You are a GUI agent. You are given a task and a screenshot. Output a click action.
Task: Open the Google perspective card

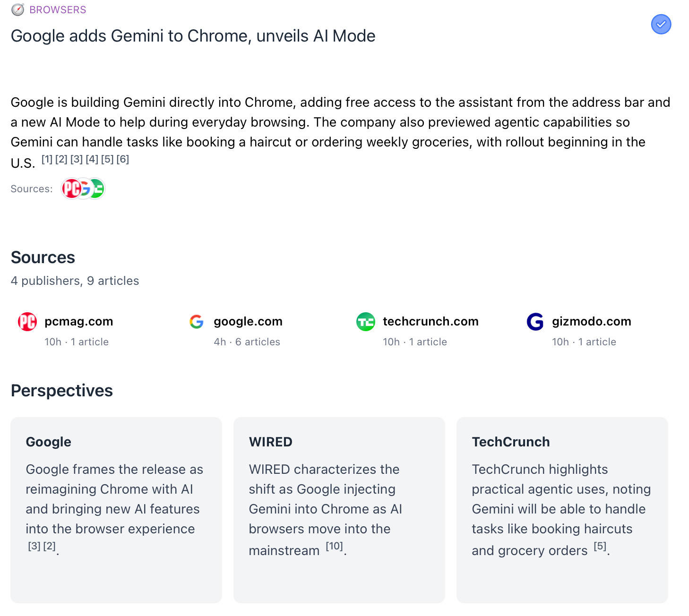coord(116,510)
